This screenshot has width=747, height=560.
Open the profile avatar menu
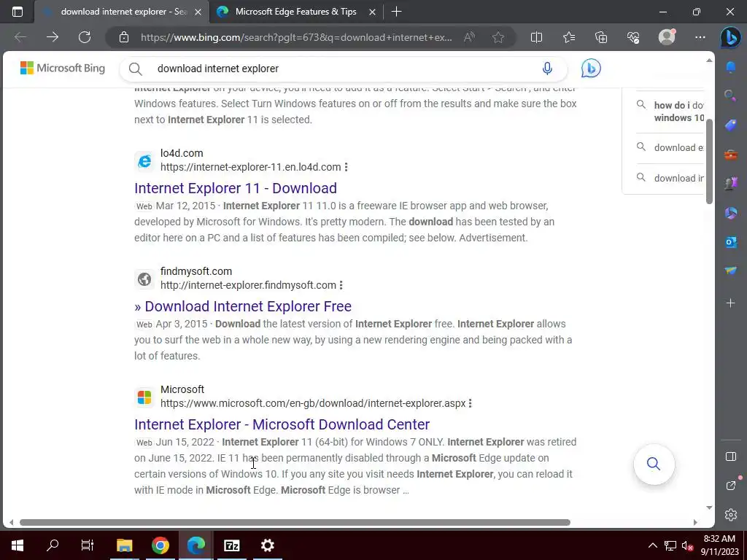point(667,37)
